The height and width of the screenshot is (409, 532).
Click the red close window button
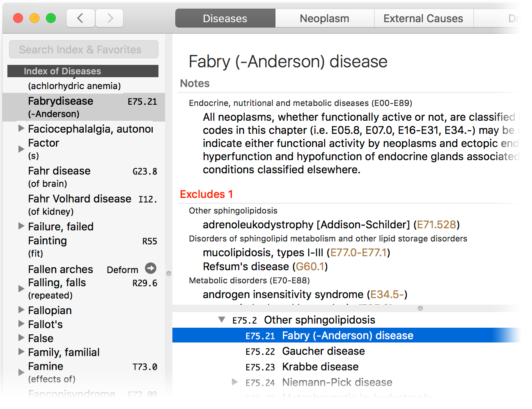(x=18, y=18)
